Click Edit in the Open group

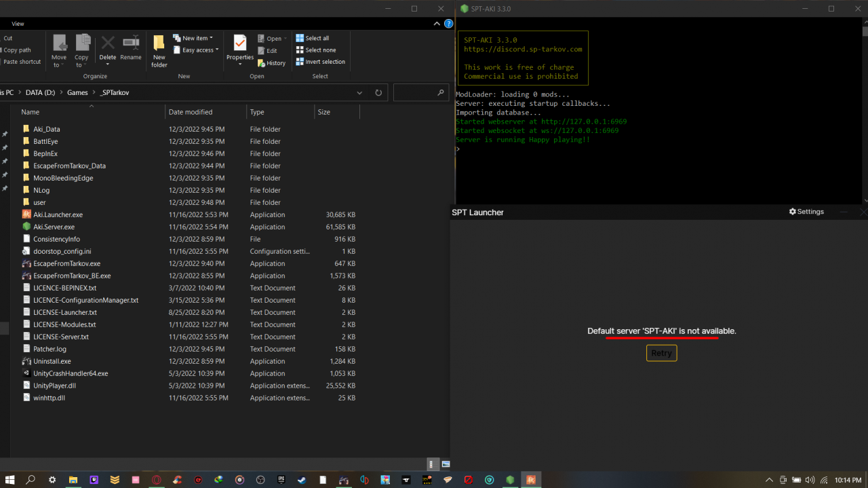coord(267,51)
